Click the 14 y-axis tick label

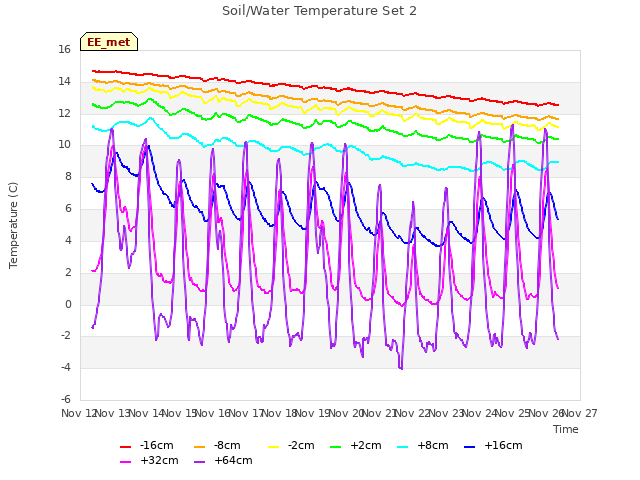pos(64,81)
